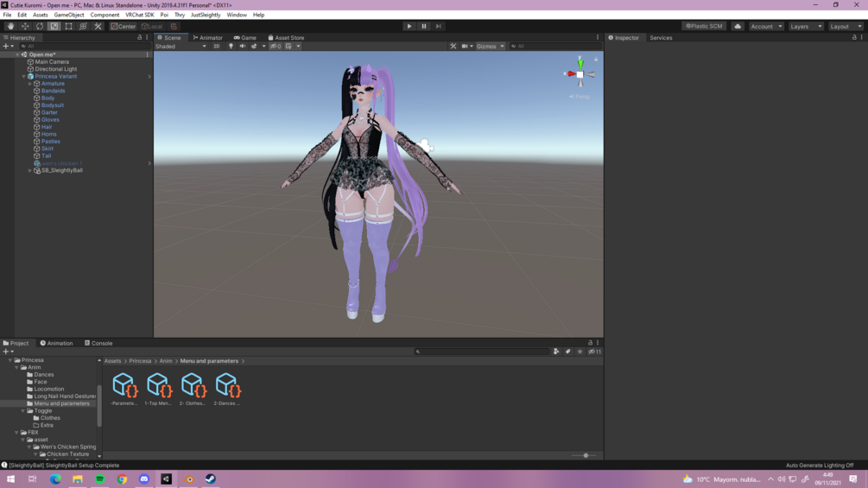The height and width of the screenshot is (488, 868).
Task: Expand SB_SleightlyBall in hierarchy
Action: (x=30, y=170)
